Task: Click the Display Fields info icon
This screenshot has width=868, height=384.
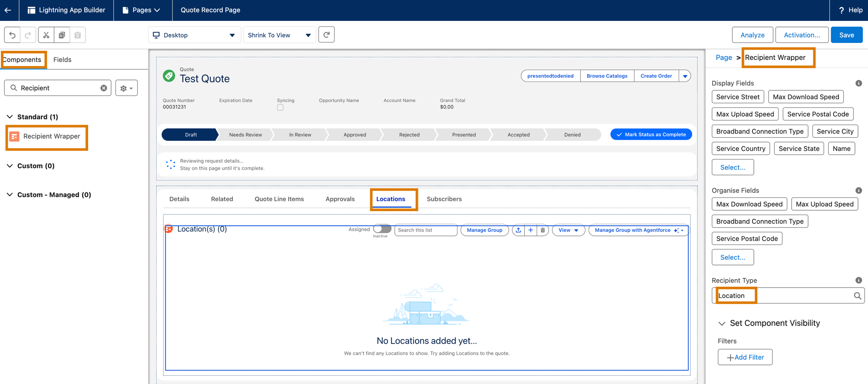Action: coord(858,83)
